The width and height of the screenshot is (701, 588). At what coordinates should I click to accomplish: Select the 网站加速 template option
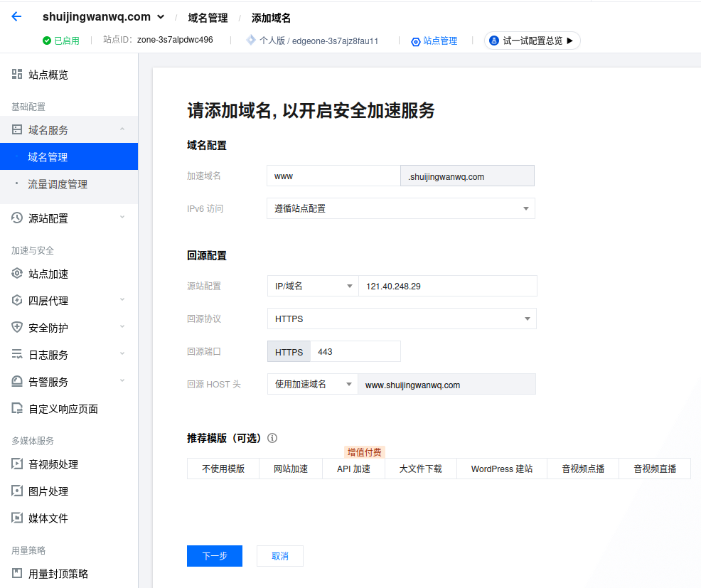291,469
